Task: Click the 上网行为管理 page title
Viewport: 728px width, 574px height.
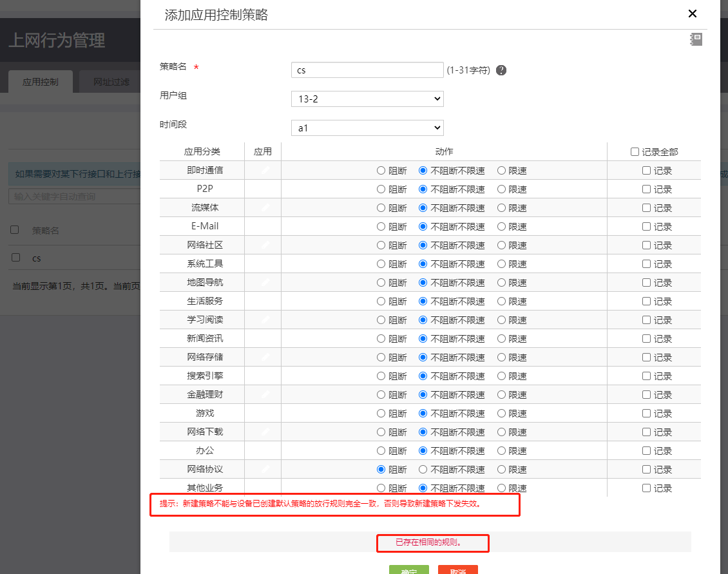Action: coord(57,41)
